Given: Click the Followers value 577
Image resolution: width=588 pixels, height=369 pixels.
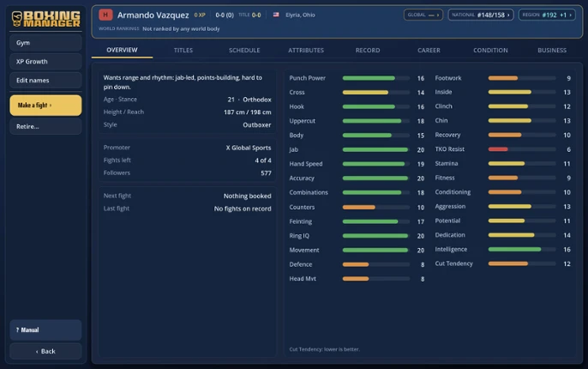Looking at the screenshot, I should [x=266, y=173].
